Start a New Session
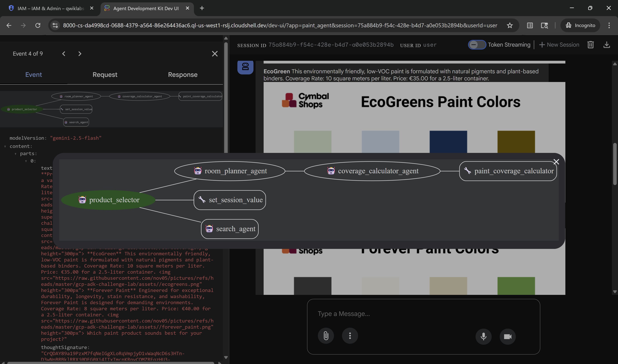Screen dimensions: 618x364 click(559, 45)
